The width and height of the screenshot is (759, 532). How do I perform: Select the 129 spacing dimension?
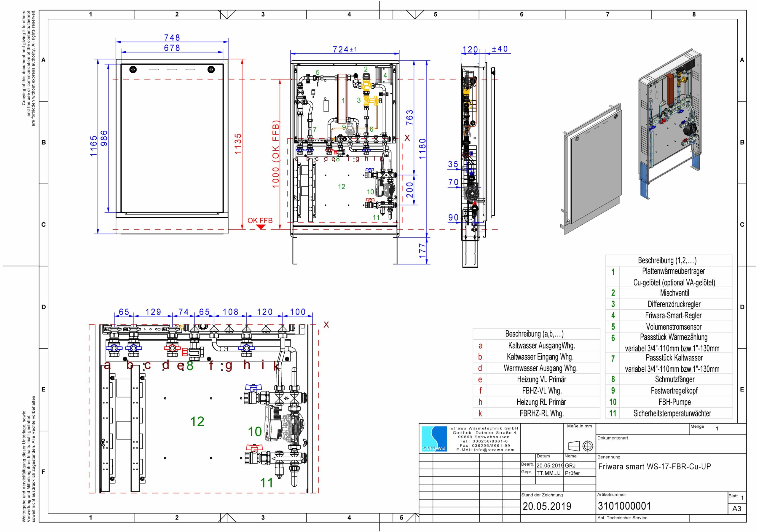click(x=153, y=312)
